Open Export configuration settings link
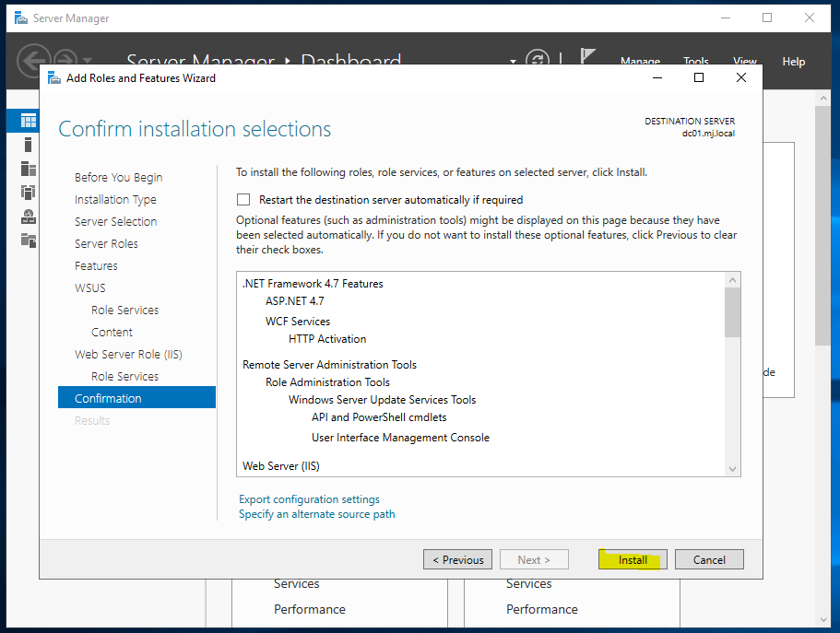Viewport: 840px width, 633px height. [x=309, y=499]
